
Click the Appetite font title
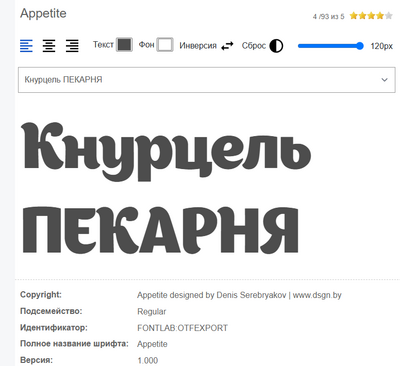point(43,14)
